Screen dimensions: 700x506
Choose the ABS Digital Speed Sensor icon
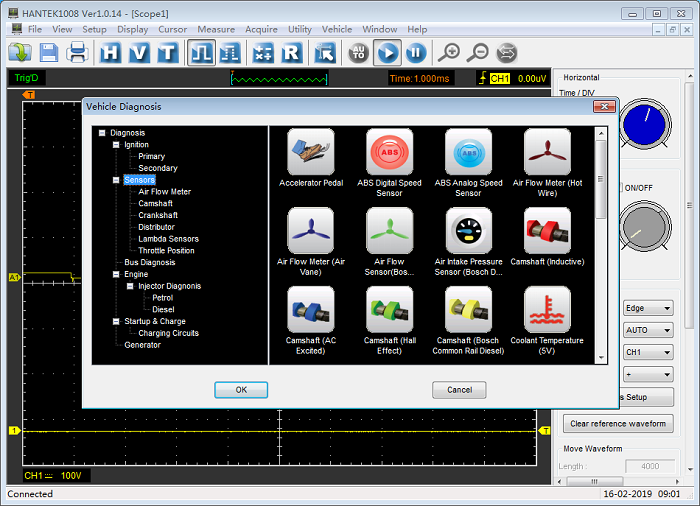[389, 153]
